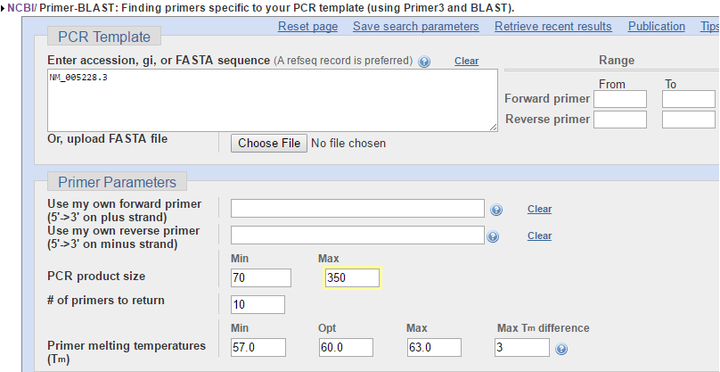Click help icon next to Max Tm difference
Image resolution: width=720 pixels, height=372 pixels.
[561, 349]
